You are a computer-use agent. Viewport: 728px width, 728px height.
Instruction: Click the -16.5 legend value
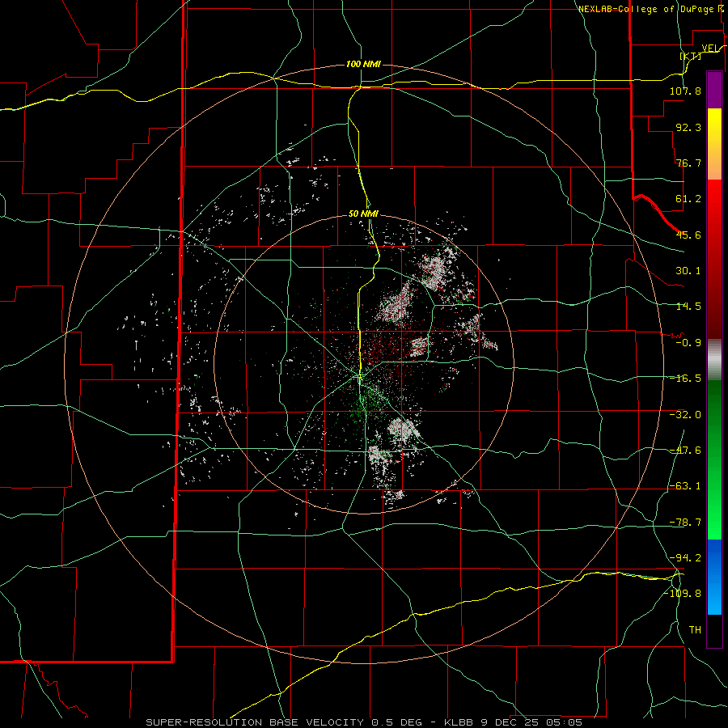[x=685, y=379]
